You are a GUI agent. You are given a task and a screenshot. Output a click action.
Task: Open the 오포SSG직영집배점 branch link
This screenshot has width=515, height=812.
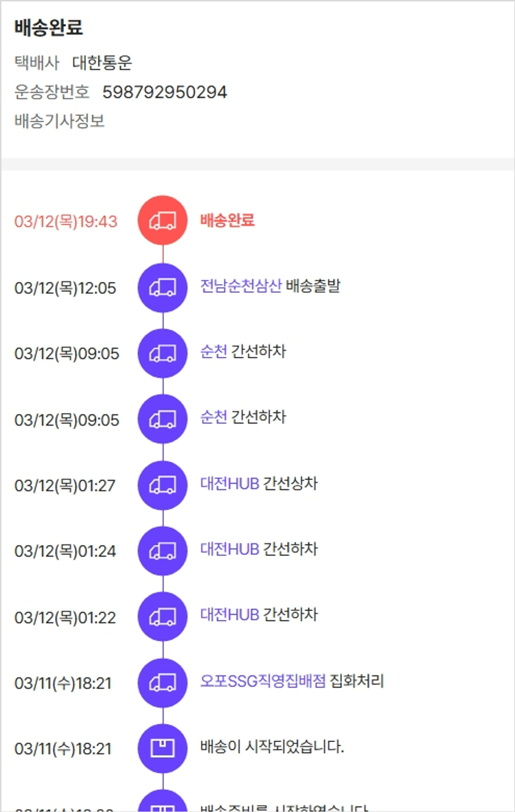point(263,682)
